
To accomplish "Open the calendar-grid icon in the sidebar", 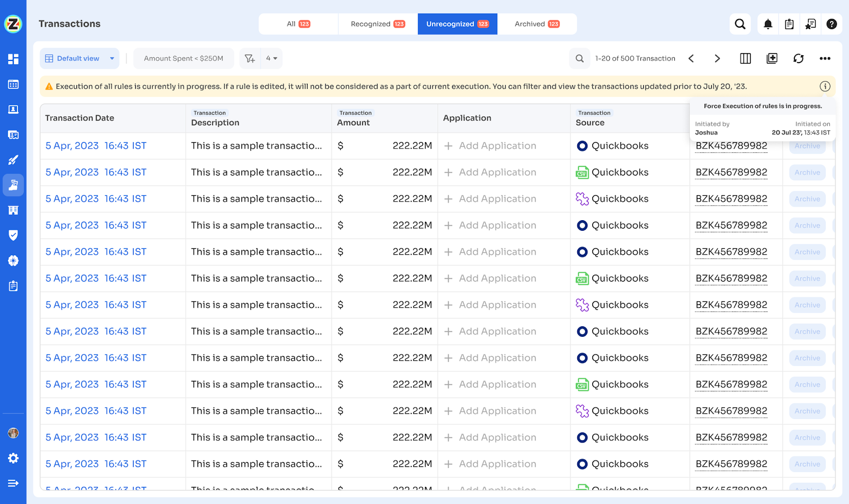I will (x=13, y=84).
